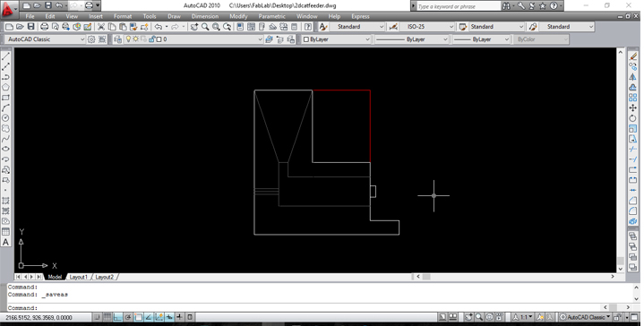Viewport: 644px width, 326px height.
Task: Select the Table draw tool
Action: coord(5,232)
